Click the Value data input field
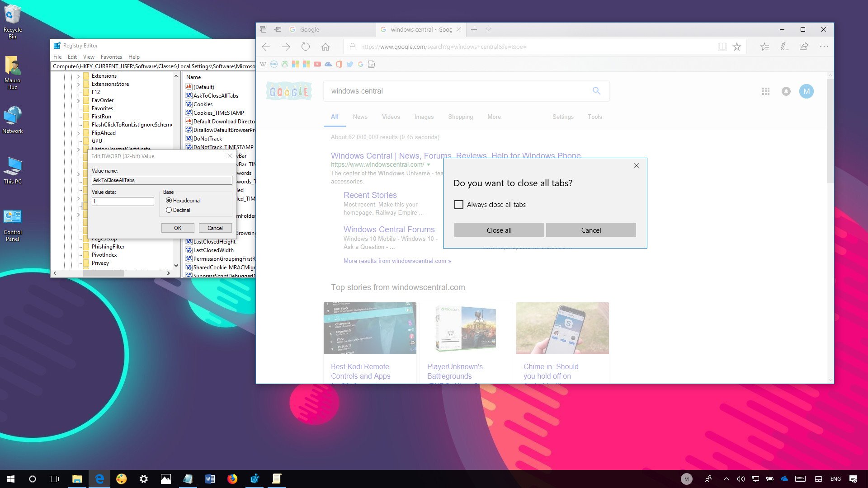 [123, 202]
